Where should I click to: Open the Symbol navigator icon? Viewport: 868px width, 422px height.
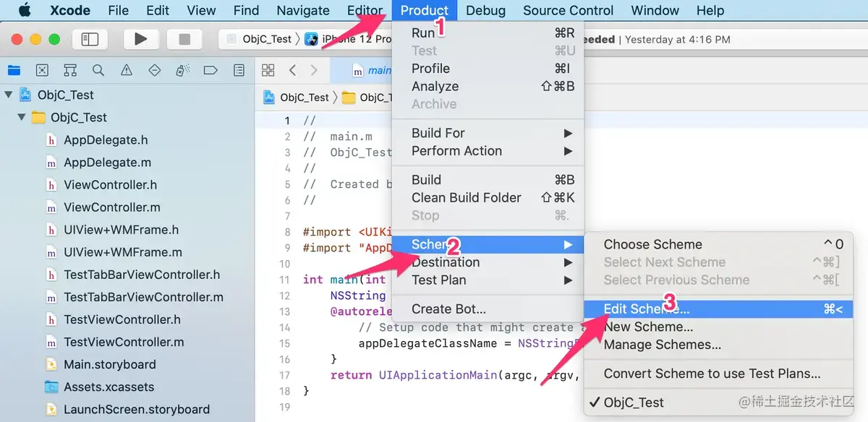coord(70,70)
